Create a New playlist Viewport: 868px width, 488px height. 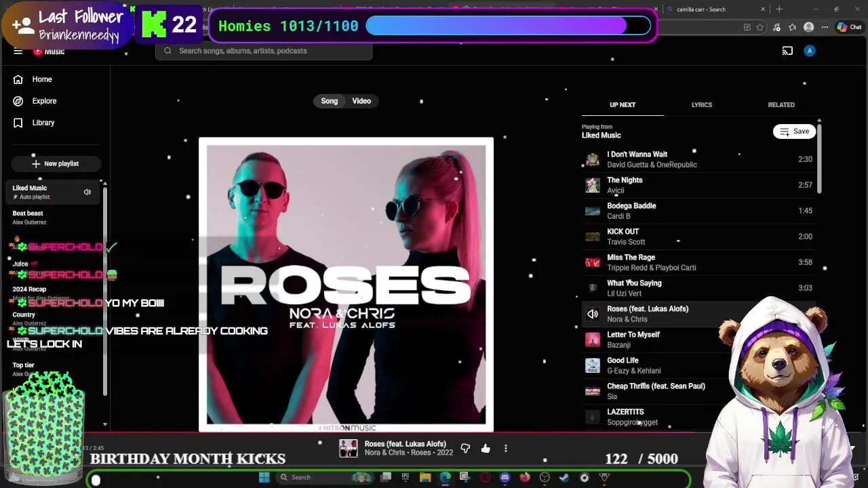tap(56, 163)
